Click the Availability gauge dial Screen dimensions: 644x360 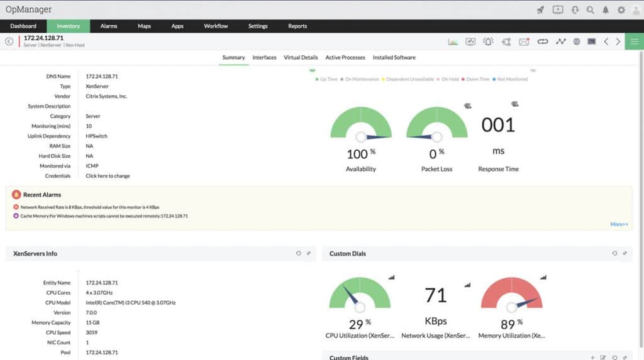click(360, 124)
